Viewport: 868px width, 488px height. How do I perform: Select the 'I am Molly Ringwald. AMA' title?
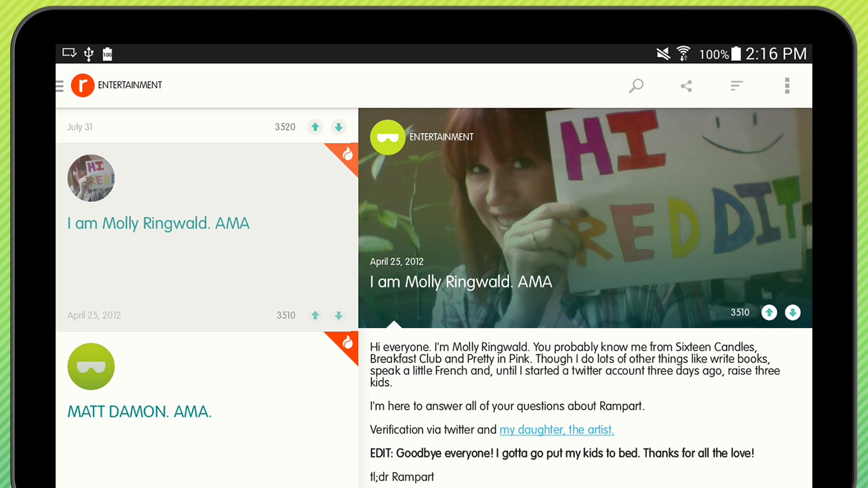[x=158, y=223]
